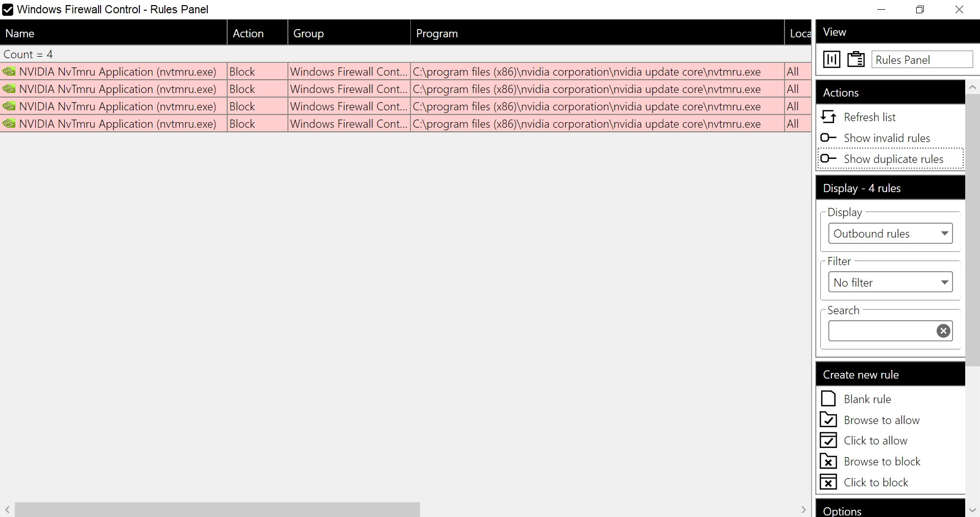Click the Windows Firewall Control title bar icon
Viewport: 980px width, 517px height.
[x=8, y=9]
